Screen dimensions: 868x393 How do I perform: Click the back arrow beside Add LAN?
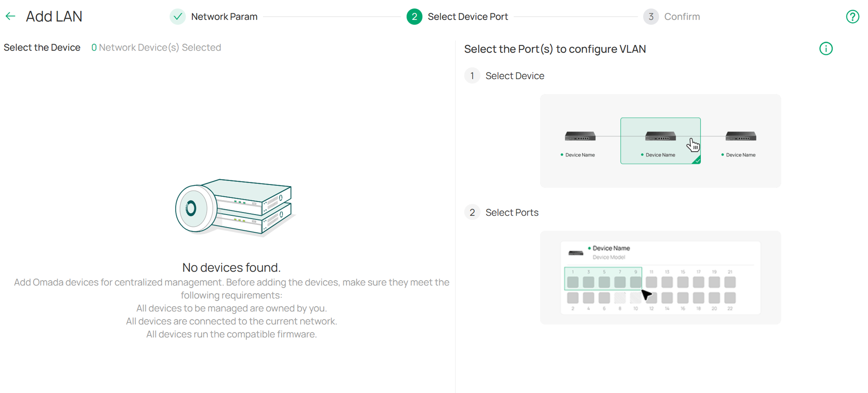(x=11, y=16)
